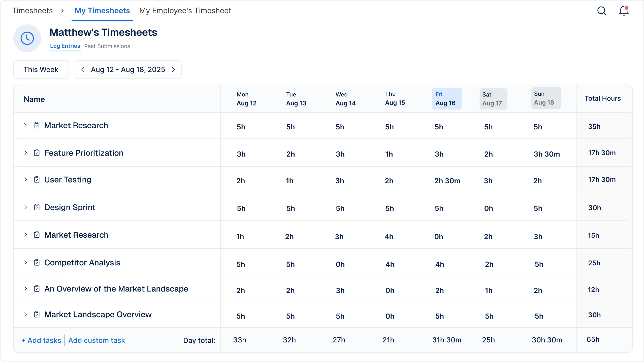Select the Fri Aug 16 column header

coord(446,99)
